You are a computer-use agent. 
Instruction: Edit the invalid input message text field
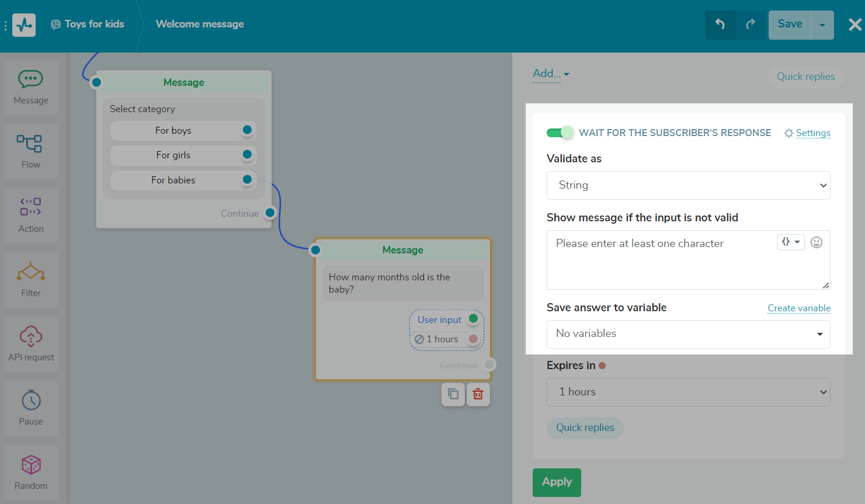688,260
